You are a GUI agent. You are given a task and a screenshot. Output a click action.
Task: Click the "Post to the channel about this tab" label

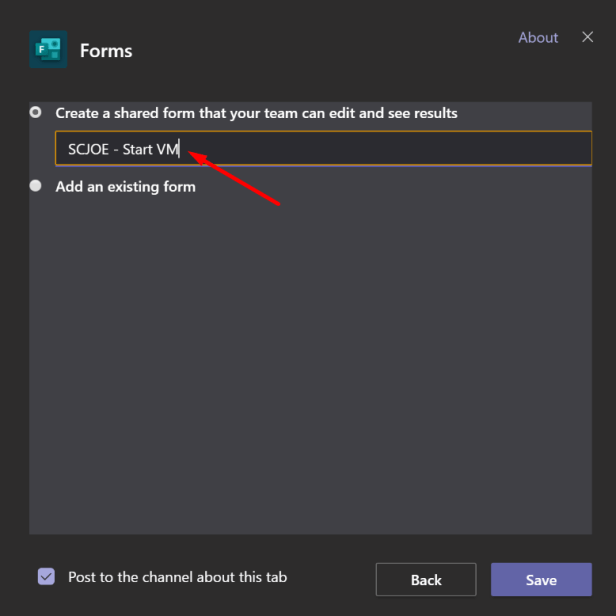177,577
